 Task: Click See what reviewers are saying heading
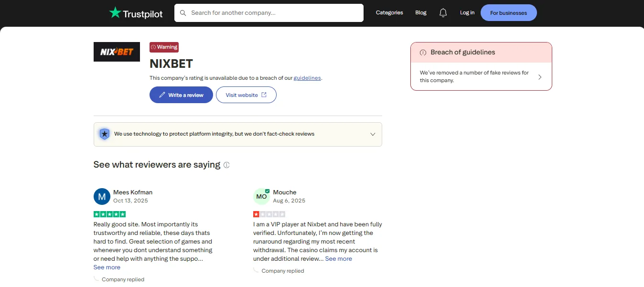coord(157,165)
